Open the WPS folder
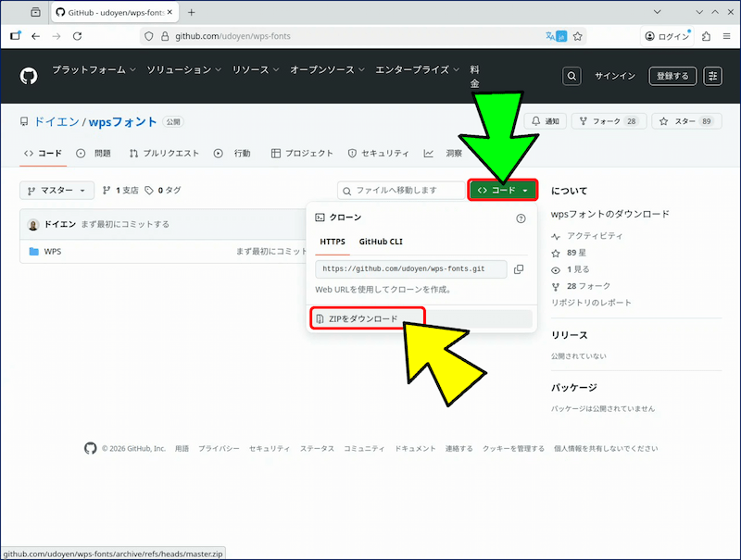Image resolution: width=741 pixels, height=560 pixels. (52, 251)
